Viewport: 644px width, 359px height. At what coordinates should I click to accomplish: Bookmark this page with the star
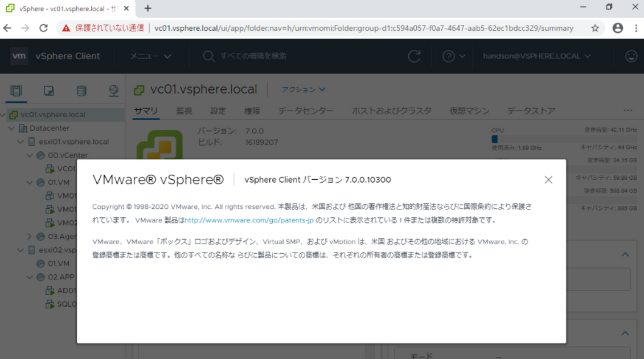point(594,28)
